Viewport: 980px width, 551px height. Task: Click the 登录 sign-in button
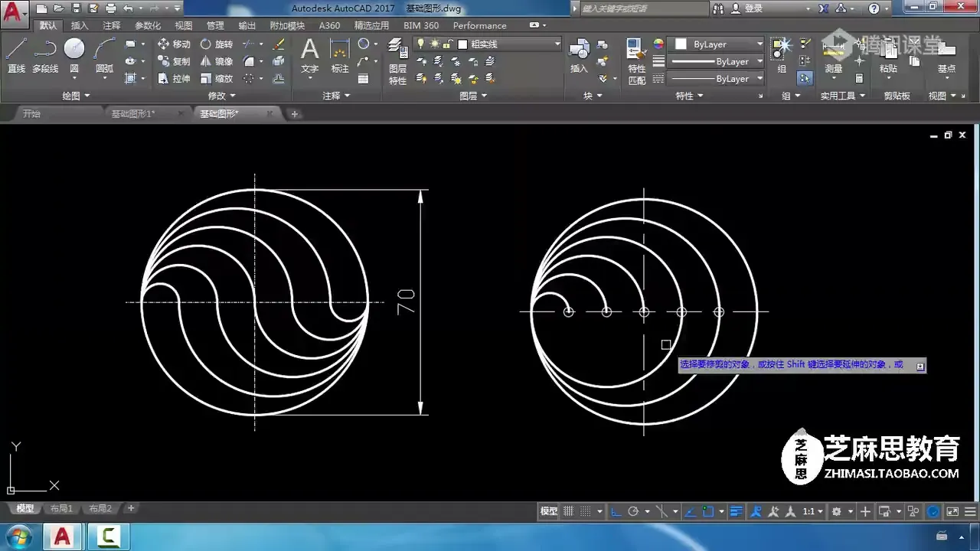[753, 8]
